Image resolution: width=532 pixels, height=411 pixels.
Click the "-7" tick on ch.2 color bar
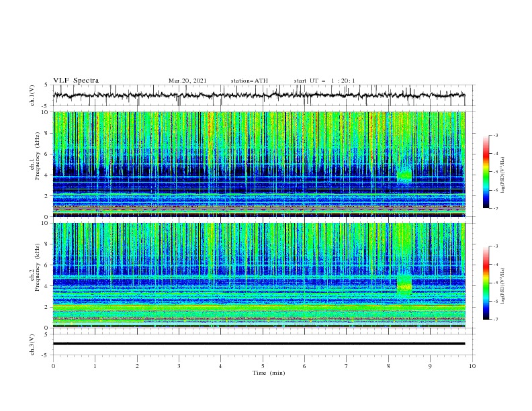pos(495,320)
